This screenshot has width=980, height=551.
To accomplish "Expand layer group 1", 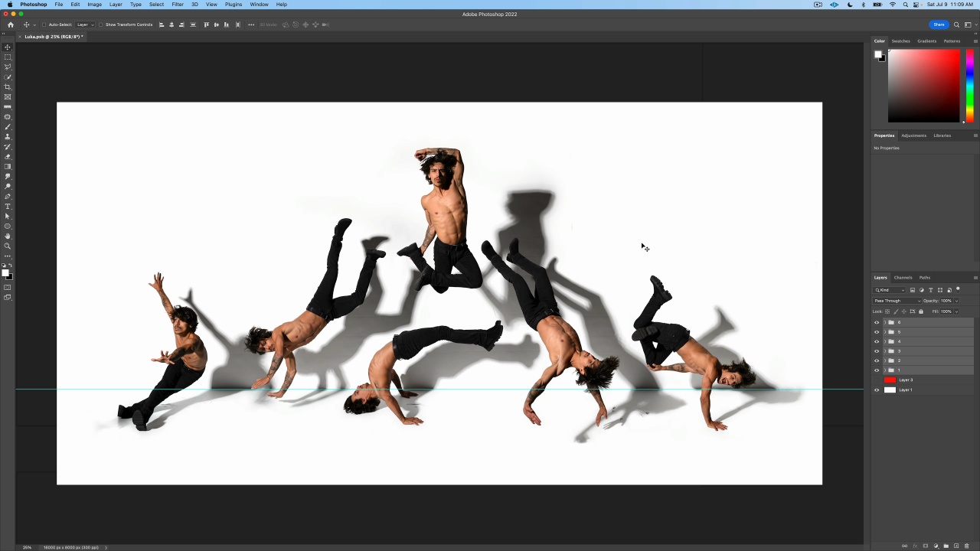I will [x=885, y=370].
